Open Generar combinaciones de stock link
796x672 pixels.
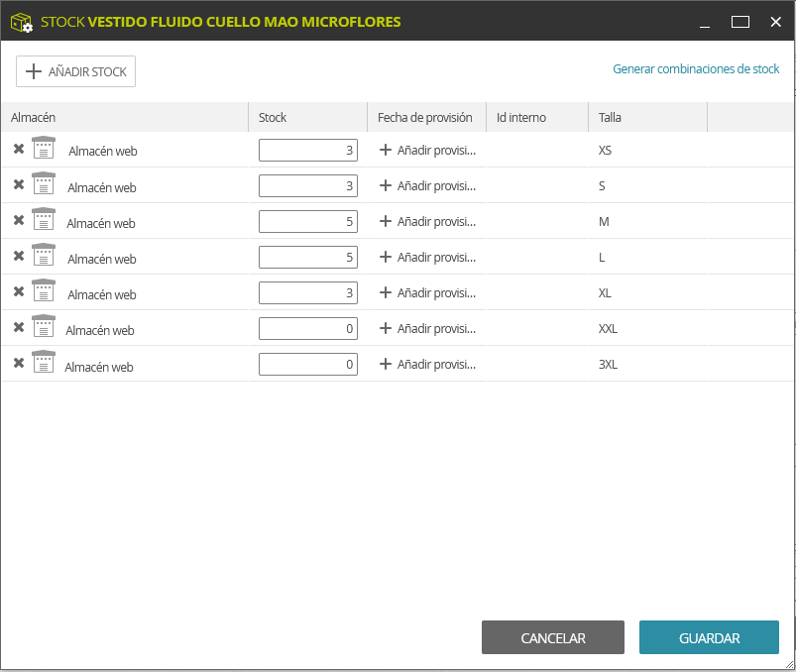696,69
